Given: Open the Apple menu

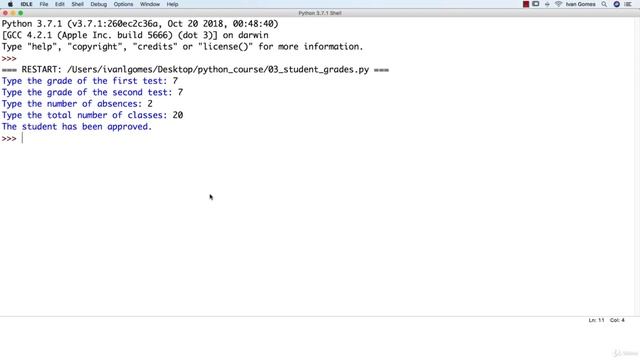Looking at the screenshot, I should pos(10,4).
